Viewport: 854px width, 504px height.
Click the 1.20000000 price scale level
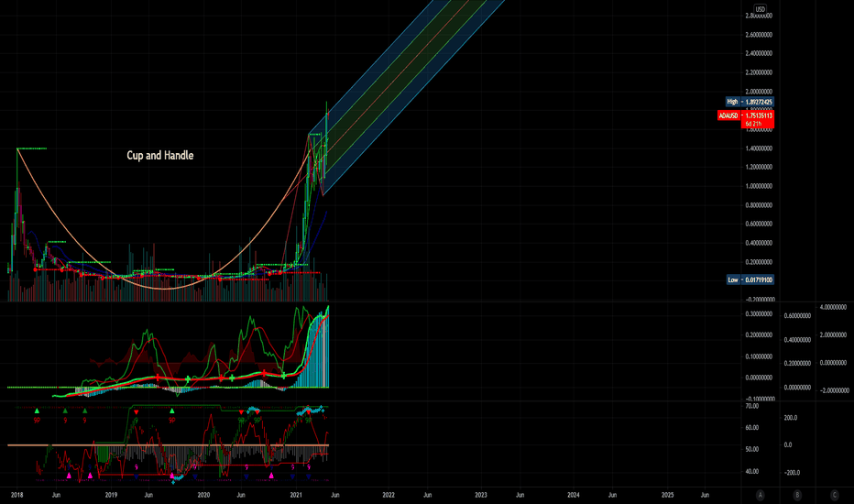[x=759, y=168]
